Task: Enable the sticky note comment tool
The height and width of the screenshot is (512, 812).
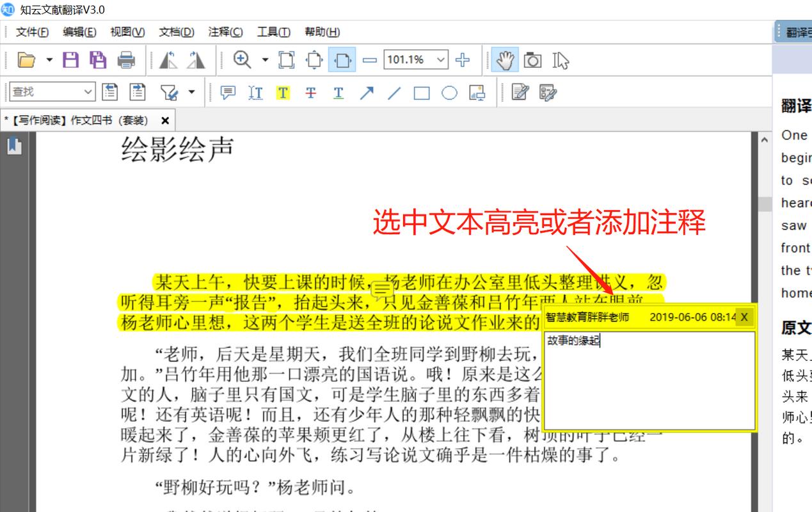Action: [226, 92]
